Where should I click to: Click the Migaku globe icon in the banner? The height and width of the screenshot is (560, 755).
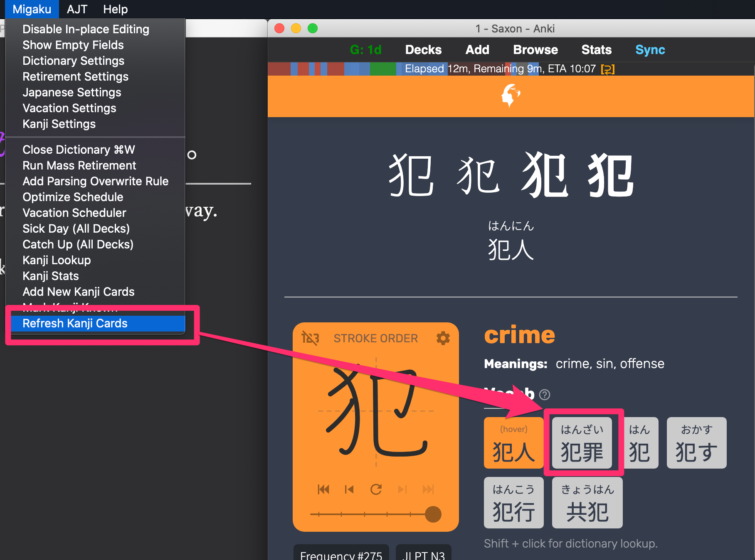(x=511, y=95)
